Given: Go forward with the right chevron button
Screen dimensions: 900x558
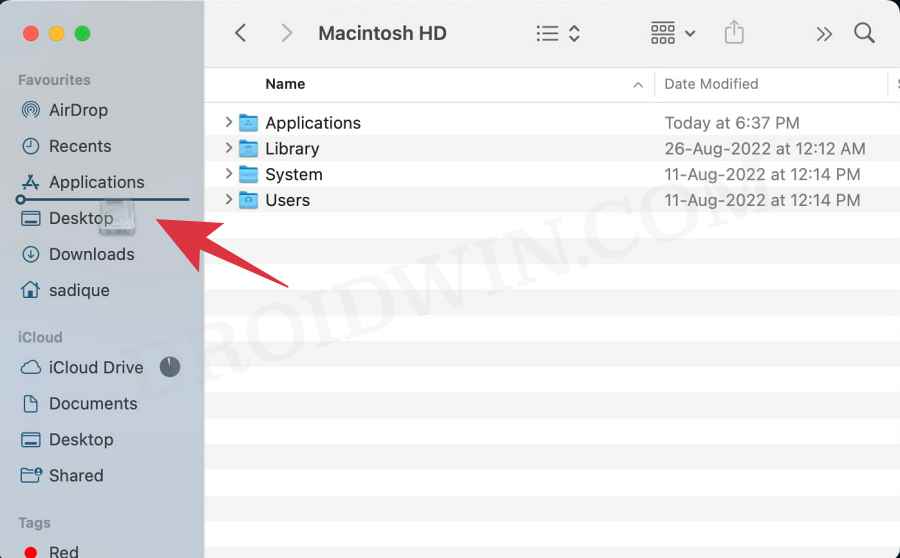Looking at the screenshot, I should tap(286, 33).
